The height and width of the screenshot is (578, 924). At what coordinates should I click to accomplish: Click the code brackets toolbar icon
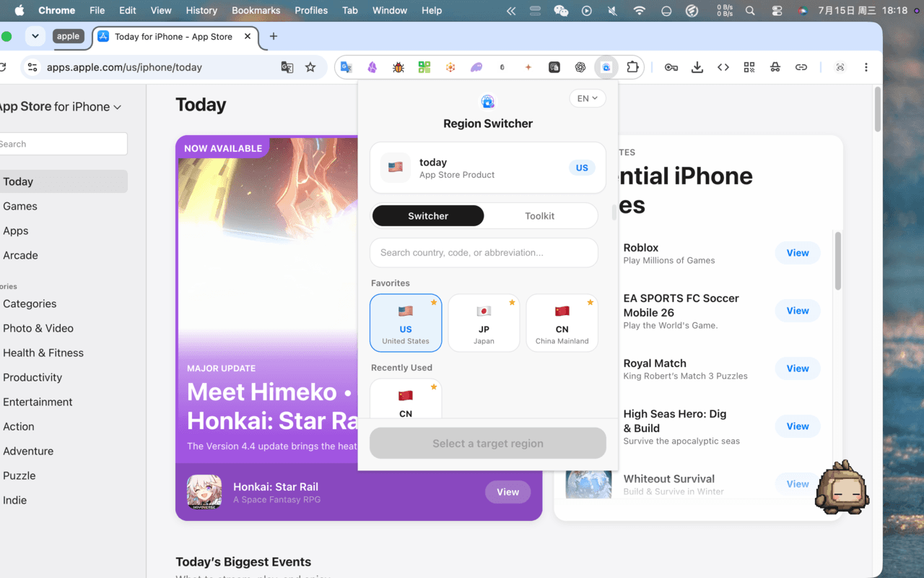click(723, 67)
